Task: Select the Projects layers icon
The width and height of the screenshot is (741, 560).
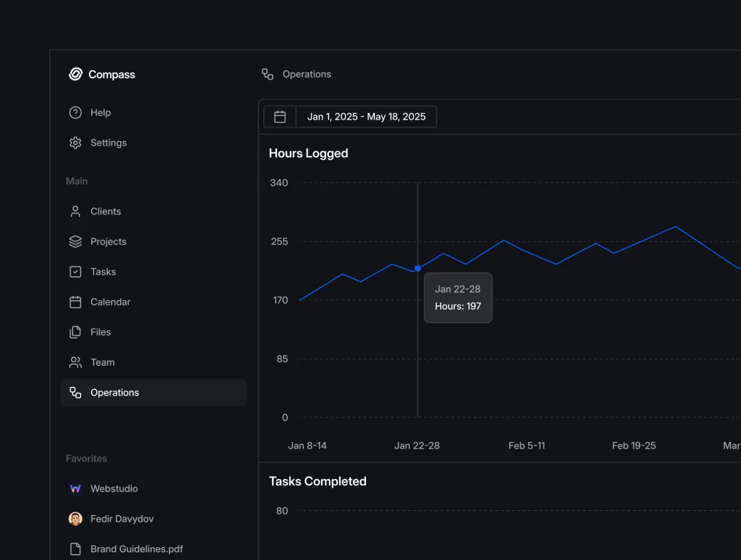Action: pos(75,242)
